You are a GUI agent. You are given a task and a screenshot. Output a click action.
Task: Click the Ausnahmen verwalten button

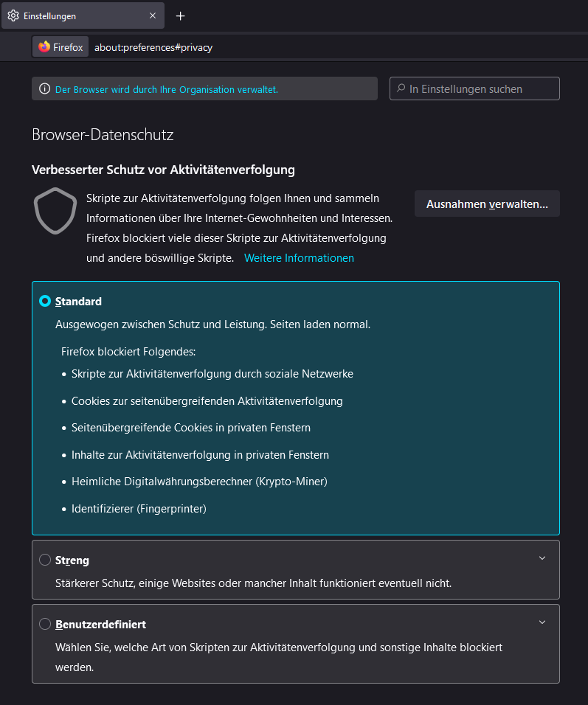[486, 204]
